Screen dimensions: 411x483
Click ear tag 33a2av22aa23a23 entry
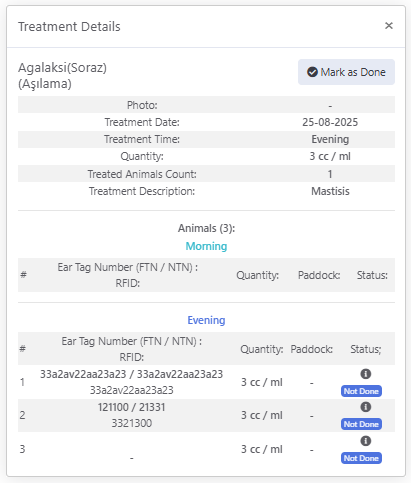tap(131, 374)
